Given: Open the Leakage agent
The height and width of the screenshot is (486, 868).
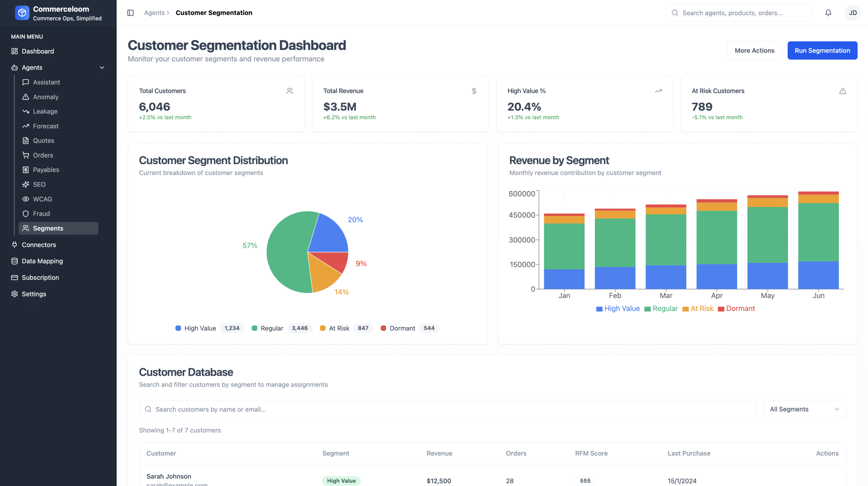Looking at the screenshot, I should coord(45,112).
